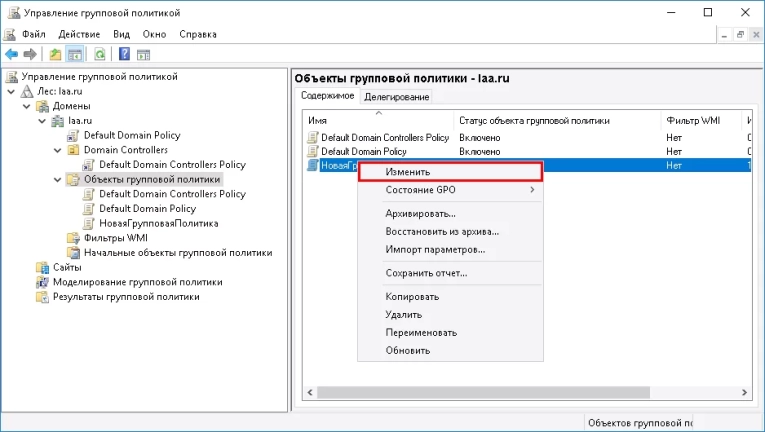Screen dimensions: 765x432
Task: Click the Up one level folder icon
Action: [x=55, y=54]
